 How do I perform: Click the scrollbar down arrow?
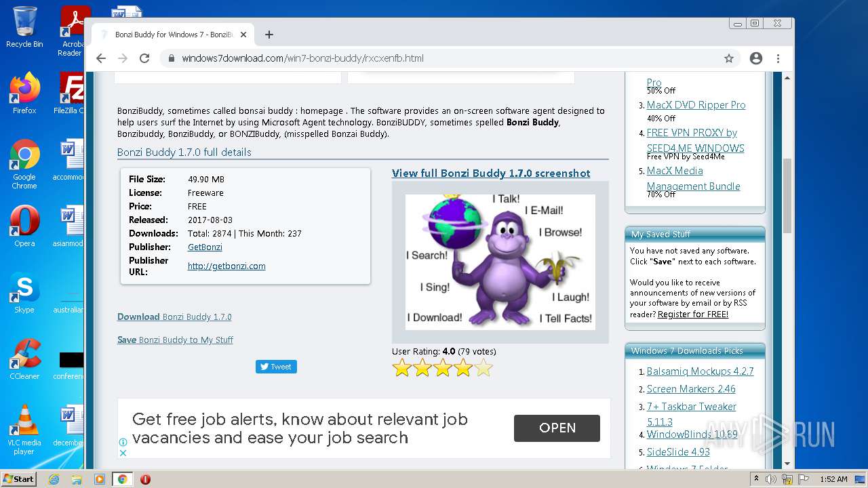[787, 464]
